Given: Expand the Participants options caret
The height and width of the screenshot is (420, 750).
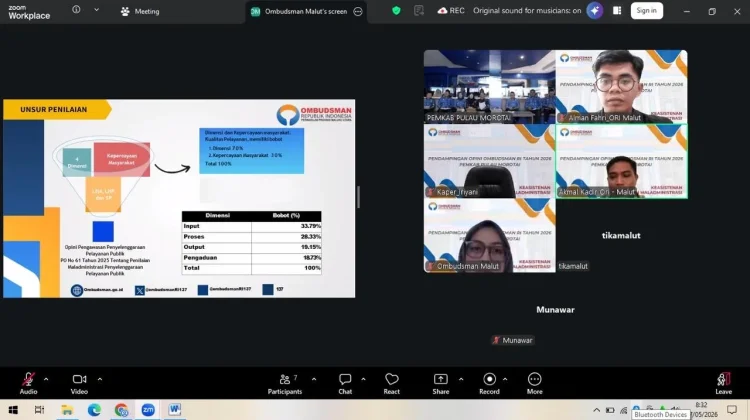Looking at the screenshot, I should point(314,379).
